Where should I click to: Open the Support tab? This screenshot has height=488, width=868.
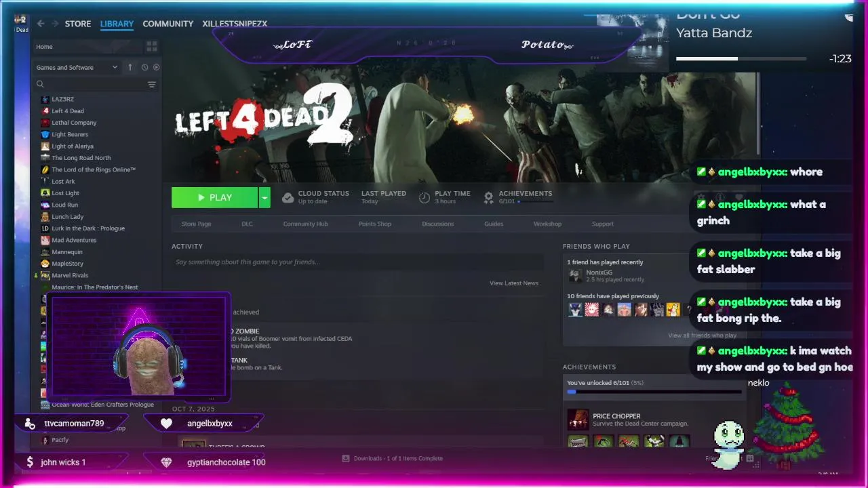click(602, 224)
